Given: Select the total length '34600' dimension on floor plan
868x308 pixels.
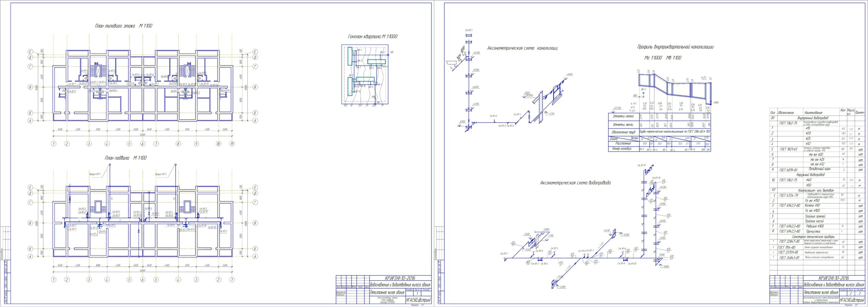Looking at the screenshot, I should (142, 135).
